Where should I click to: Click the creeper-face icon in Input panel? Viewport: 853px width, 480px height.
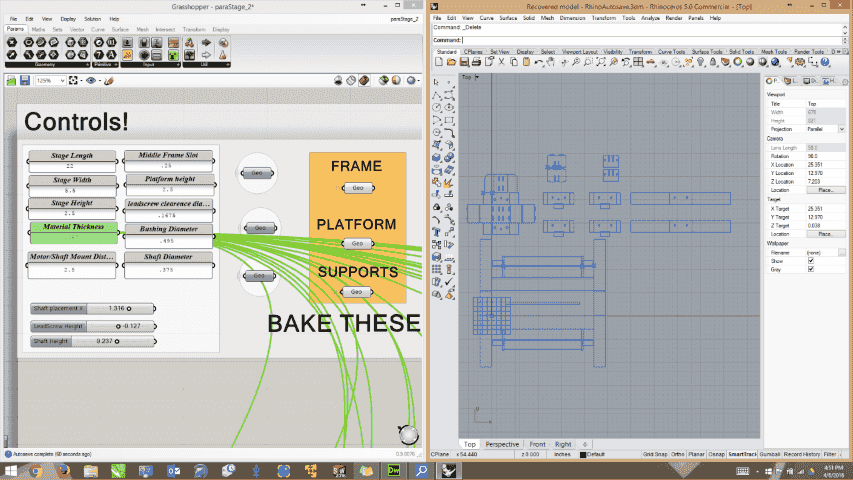[x=173, y=55]
